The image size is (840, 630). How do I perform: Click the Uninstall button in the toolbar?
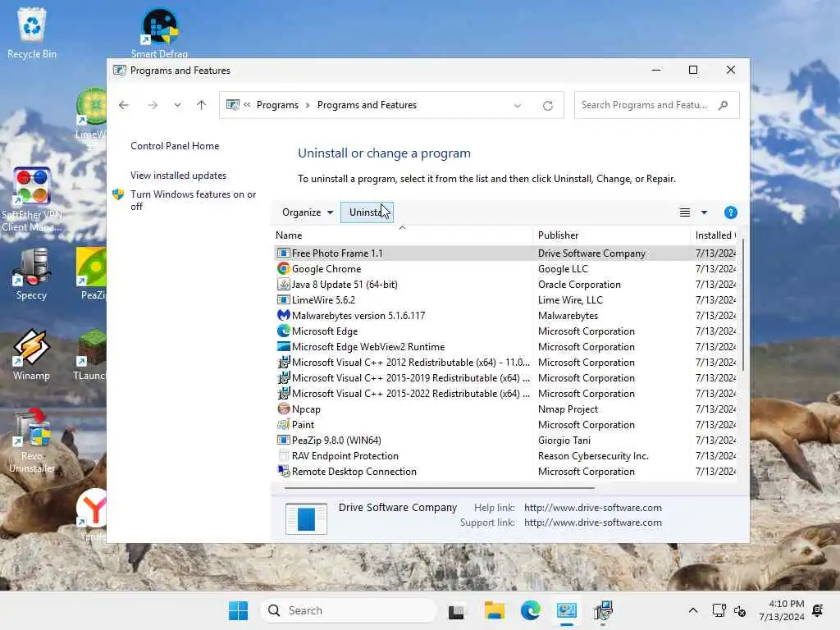367,212
